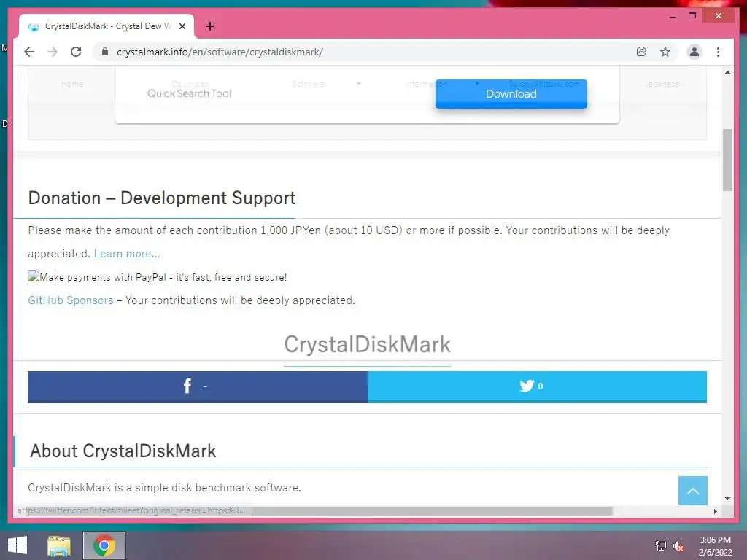Click vertical scrollbar up arrow

[727, 72]
